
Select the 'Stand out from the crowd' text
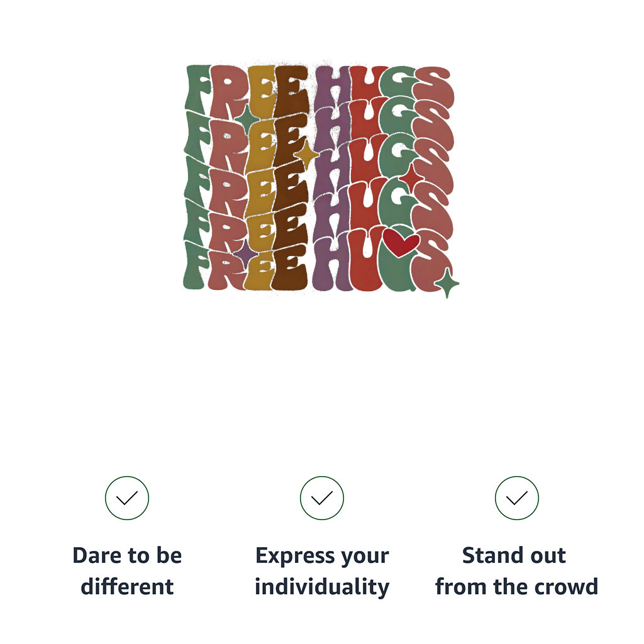[x=517, y=571]
